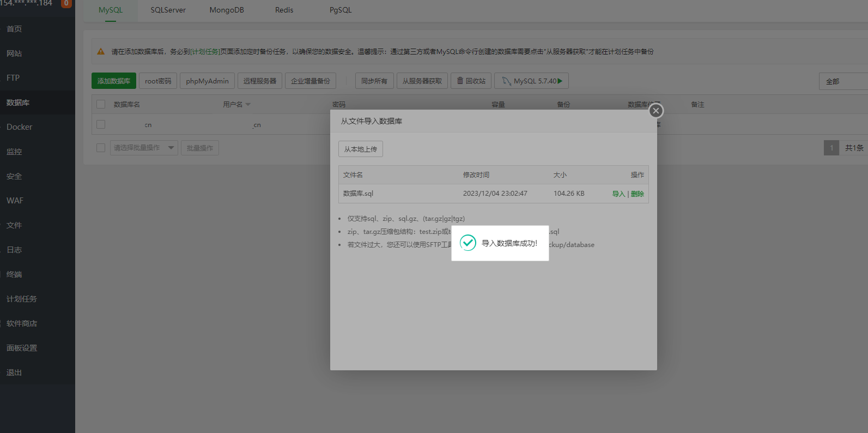The height and width of the screenshot is (433, 868).
Task: Click the MySQL dolphin icon in toolbar
Action: [x=506, y=81]
